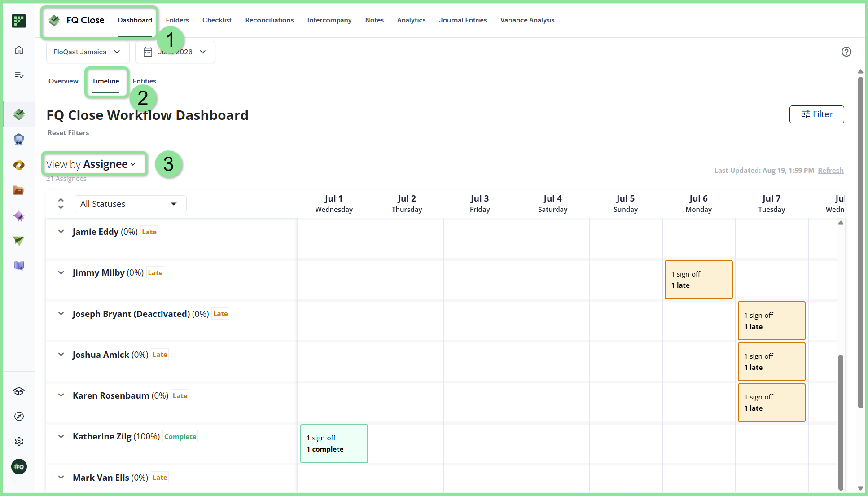Open the Intercompany tab
Viewport: 868px width, 496px height.
pyautogui.click(x=329, y=20)
